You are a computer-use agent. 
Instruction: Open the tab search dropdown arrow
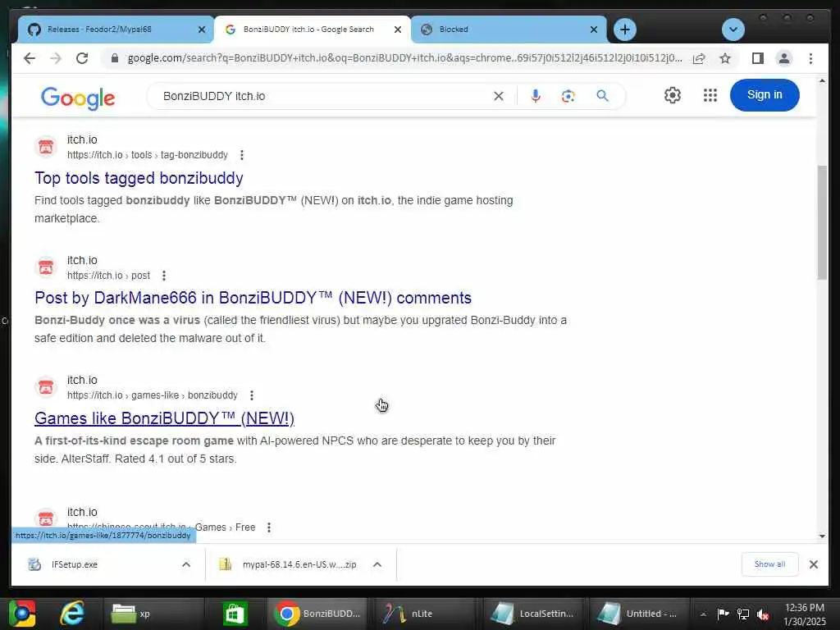733,30
